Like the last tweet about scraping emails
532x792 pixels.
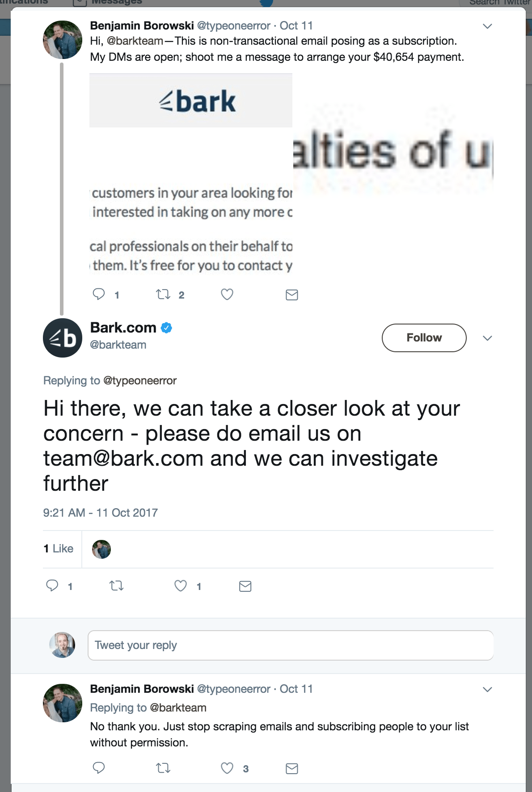[x=227, y=768]
